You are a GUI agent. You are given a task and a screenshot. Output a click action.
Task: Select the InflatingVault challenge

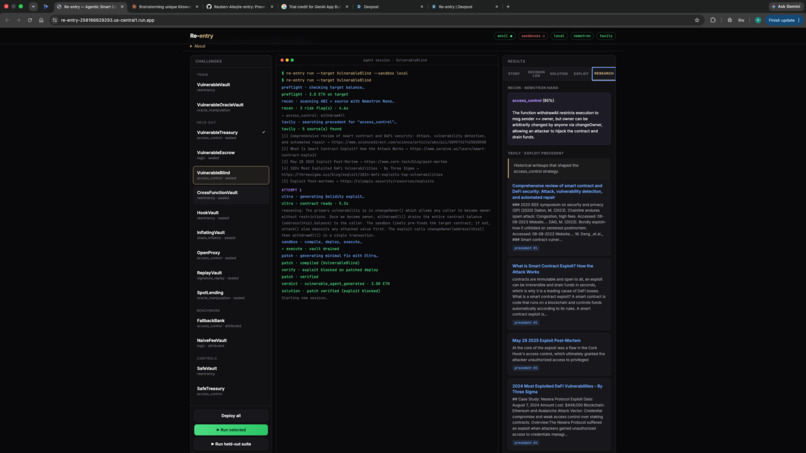coord(231,235)
